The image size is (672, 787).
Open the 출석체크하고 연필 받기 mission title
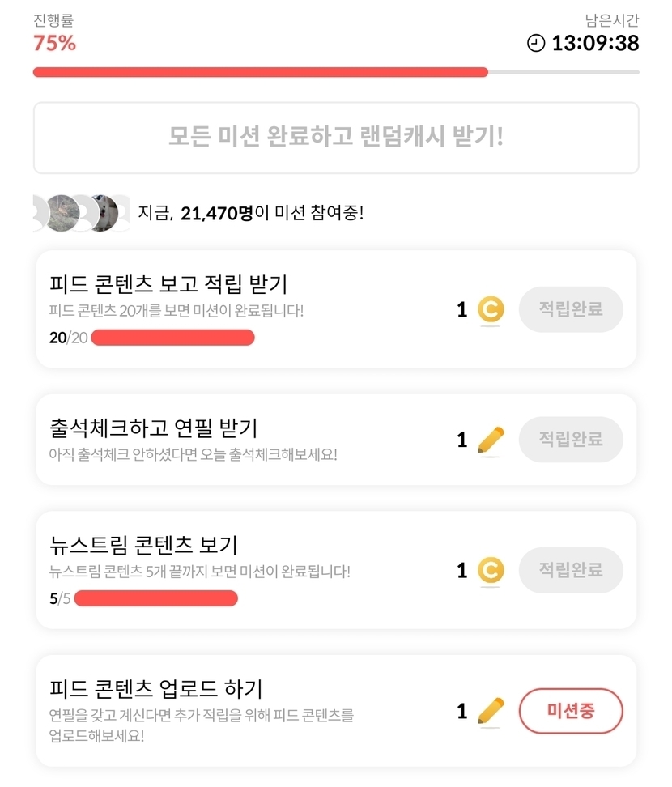153,427
